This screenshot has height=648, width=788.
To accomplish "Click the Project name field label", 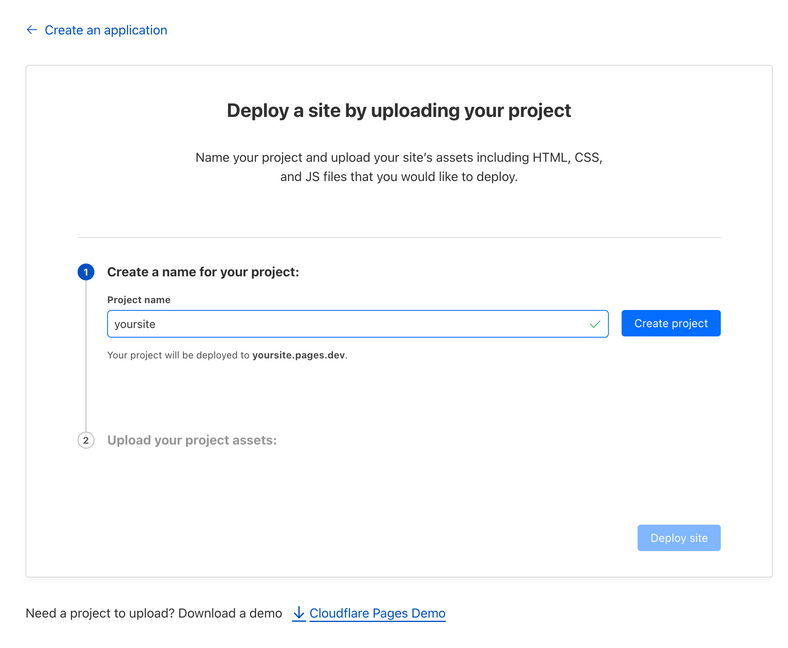I will 139,300.
